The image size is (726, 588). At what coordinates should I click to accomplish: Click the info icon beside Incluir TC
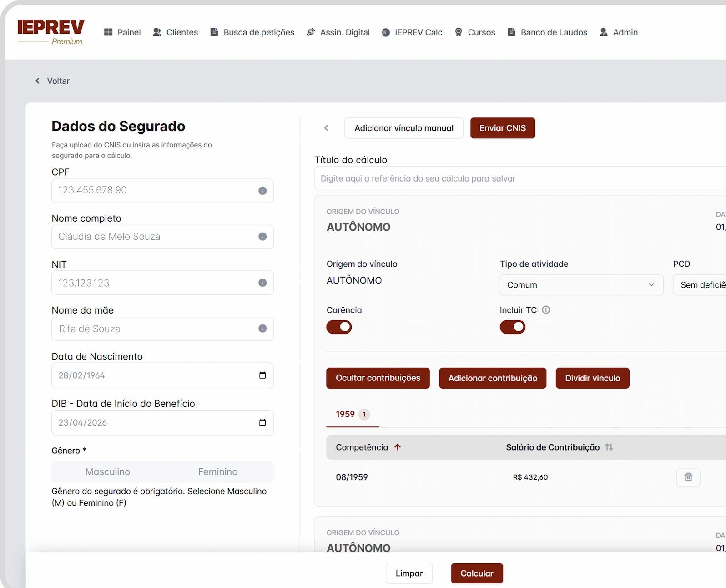click(546, 310)
